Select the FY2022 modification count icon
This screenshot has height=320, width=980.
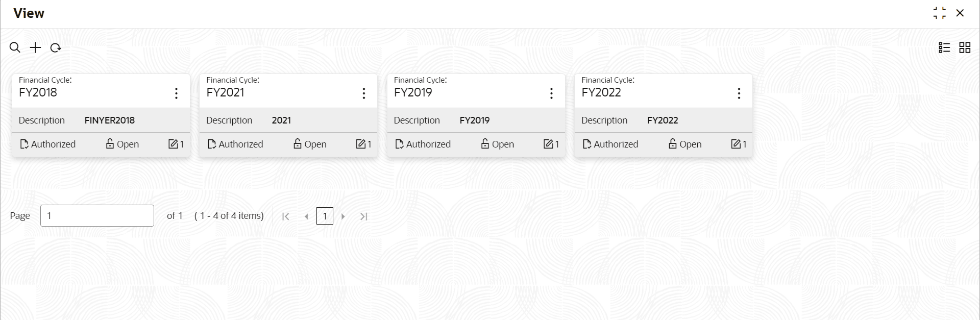pos(736,144)
